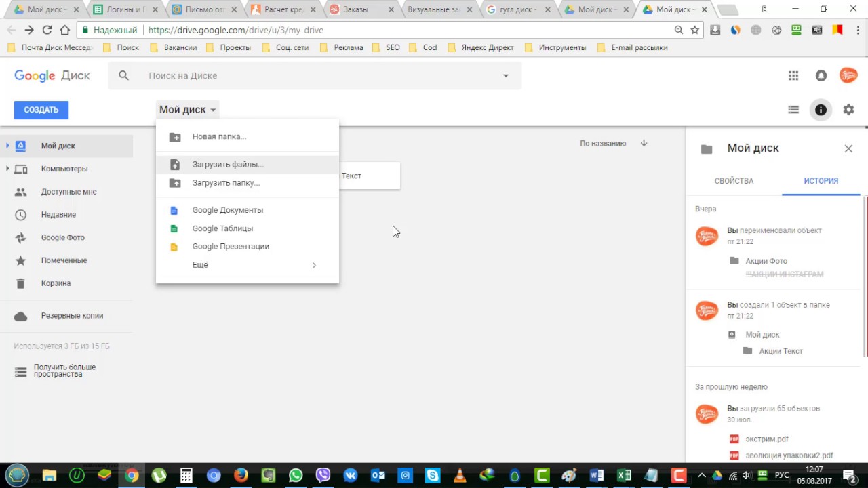Bookmark this page with star icon
The height and width of the screenshot is (488, 868).
coord(695,30)
